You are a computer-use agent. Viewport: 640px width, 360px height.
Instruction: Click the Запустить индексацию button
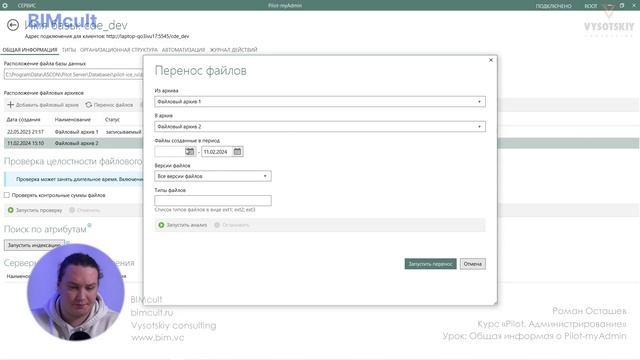pos(34,245)
